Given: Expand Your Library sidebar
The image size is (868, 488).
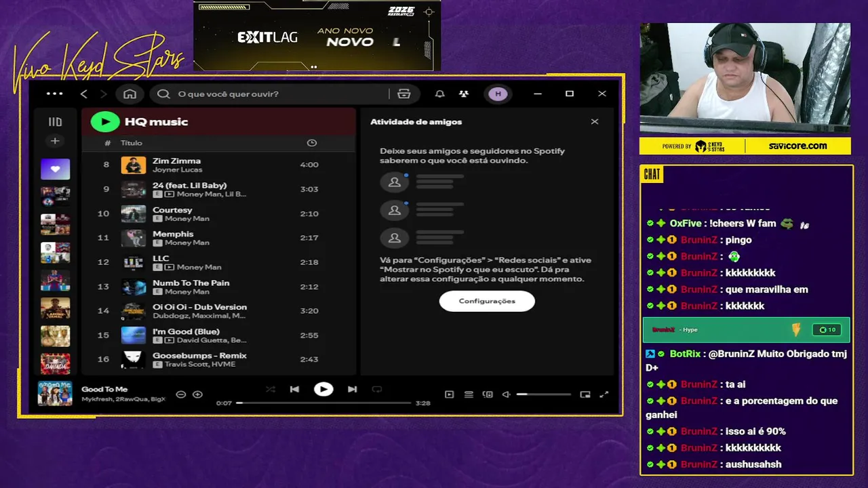Looking at the screenshot, I should (55, 122).
